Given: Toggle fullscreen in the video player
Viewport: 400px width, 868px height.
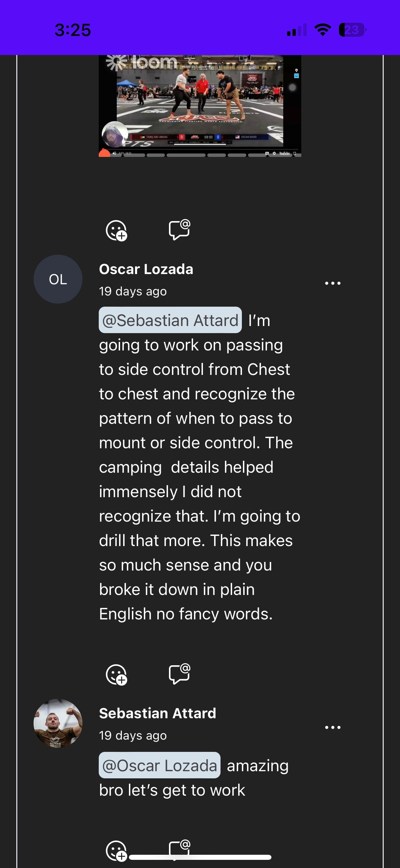Looking at the screenshot, I should pyautogui.click(x=294, y=153).
